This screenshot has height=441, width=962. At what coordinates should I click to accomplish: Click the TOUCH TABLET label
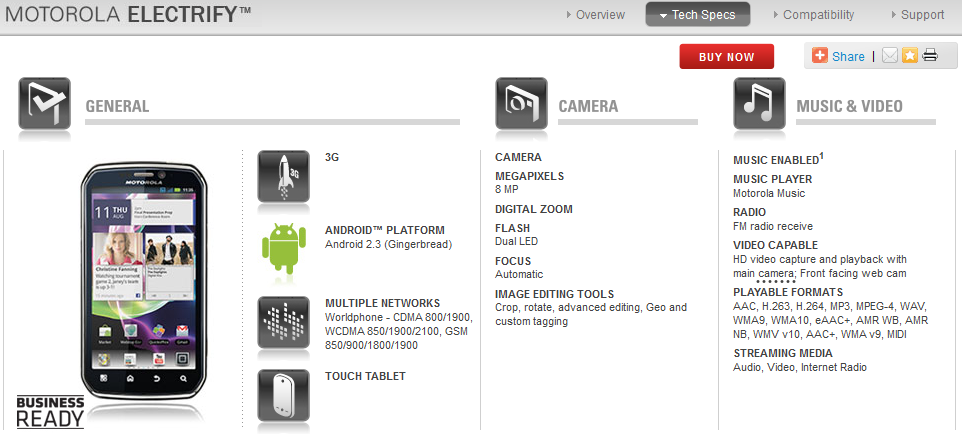[x=365, y=376]
